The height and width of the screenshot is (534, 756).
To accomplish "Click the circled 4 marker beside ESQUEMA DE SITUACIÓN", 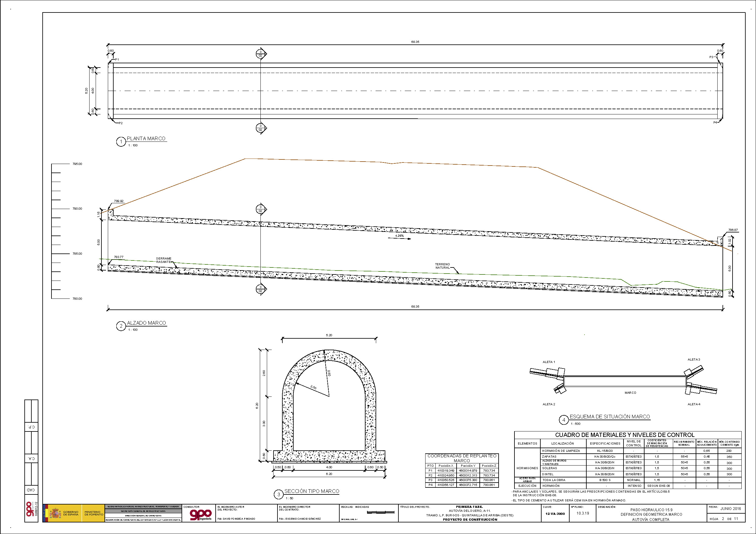I will click(564, 420).
